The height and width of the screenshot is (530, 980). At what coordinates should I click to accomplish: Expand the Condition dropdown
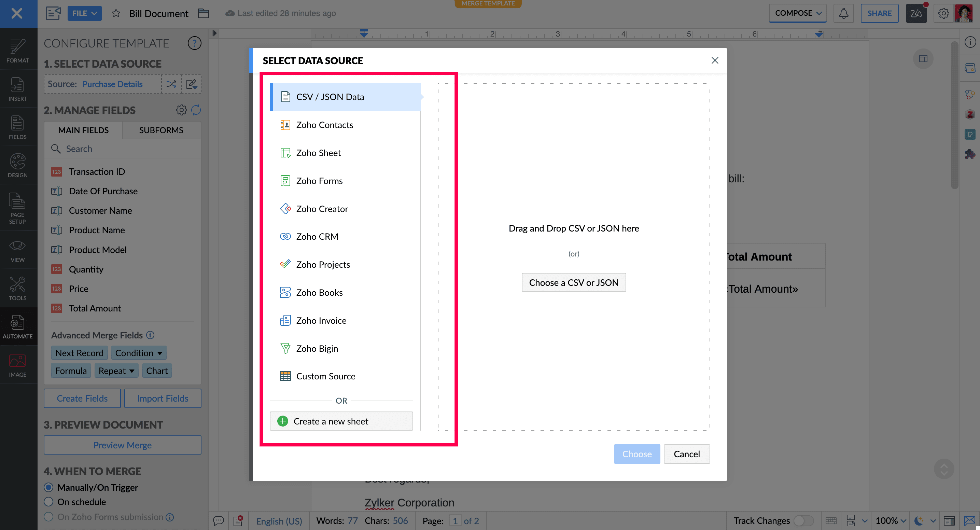tap(139, 353)
